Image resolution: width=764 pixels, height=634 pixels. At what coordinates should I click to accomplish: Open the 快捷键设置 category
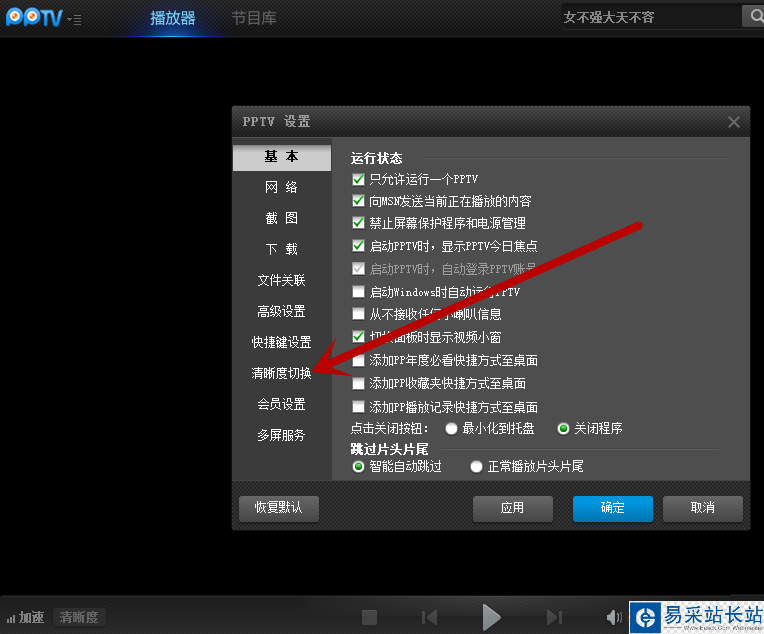pyautogui.click(x=282, y=342)
